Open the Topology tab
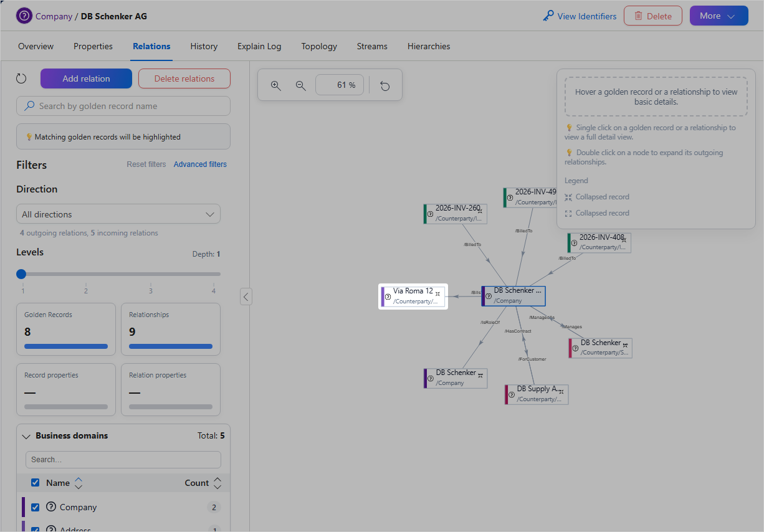This screenshot has height=532, width=764. (319, 46)
